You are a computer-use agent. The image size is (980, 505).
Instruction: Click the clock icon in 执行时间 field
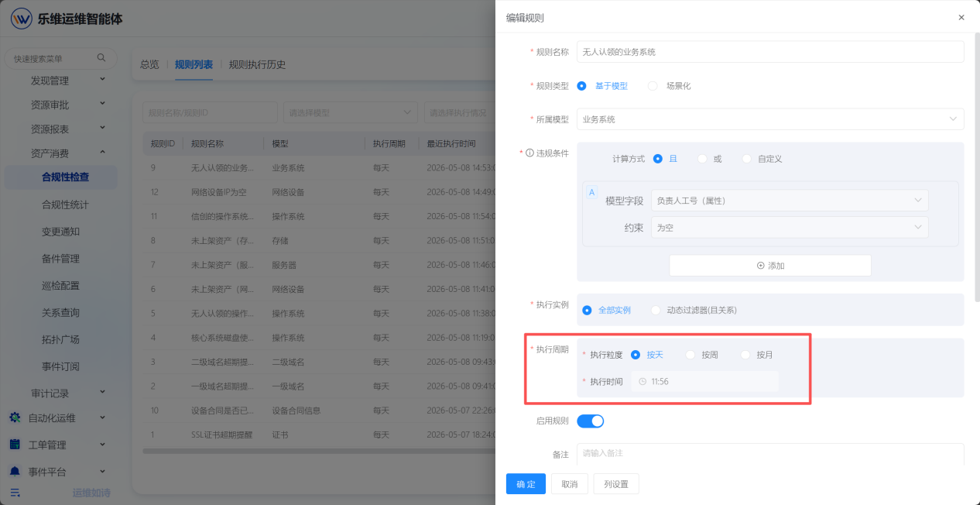point(642,382)
